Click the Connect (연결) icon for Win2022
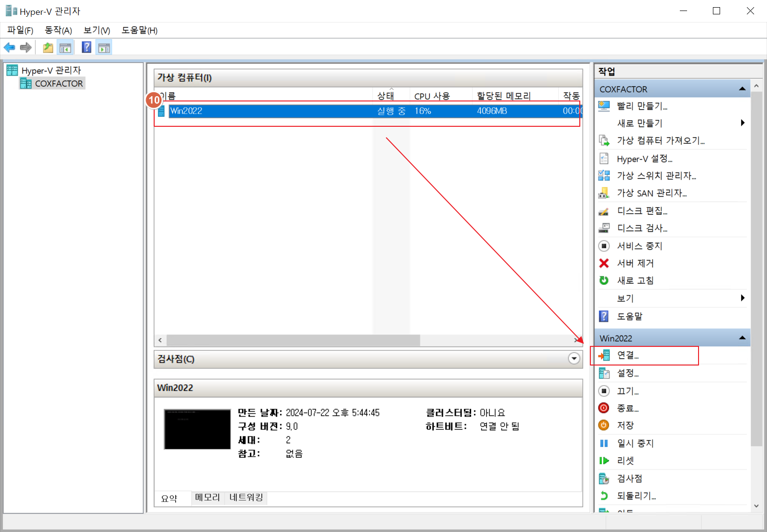The image size is (767, 532). coord(604,355)
